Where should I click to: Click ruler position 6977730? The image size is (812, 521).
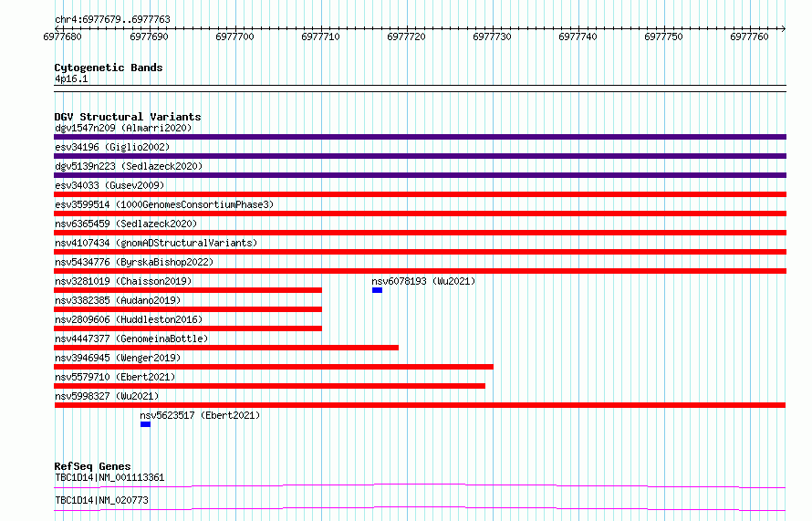pyautogui.click(x=492, y=37)
